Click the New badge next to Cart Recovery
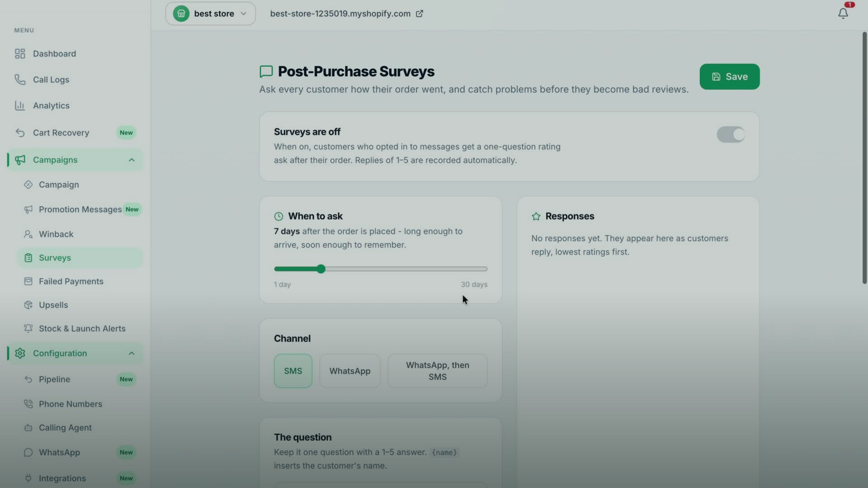Viewport: 868px width, 488px height. tap(126, 133)
